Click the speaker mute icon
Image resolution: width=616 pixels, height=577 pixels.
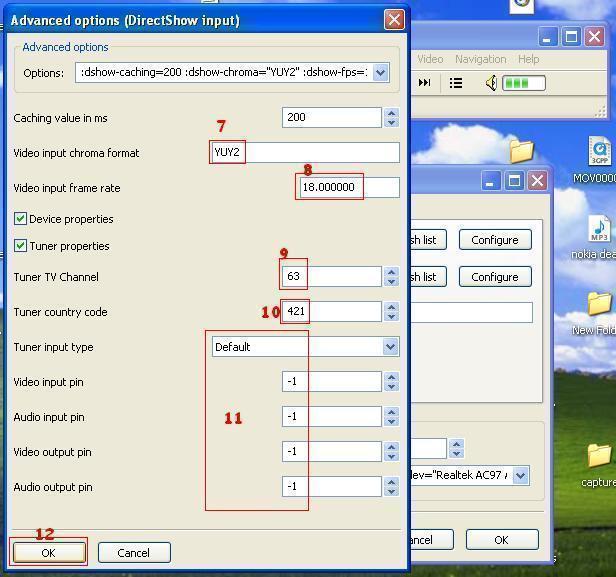pos(490,83)
